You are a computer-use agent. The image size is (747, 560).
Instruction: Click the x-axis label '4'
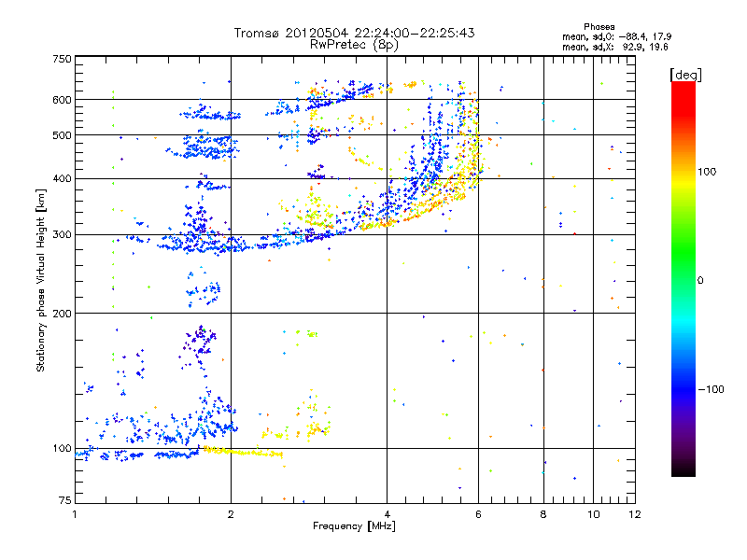pyautogui.click(x=387, y=514)
